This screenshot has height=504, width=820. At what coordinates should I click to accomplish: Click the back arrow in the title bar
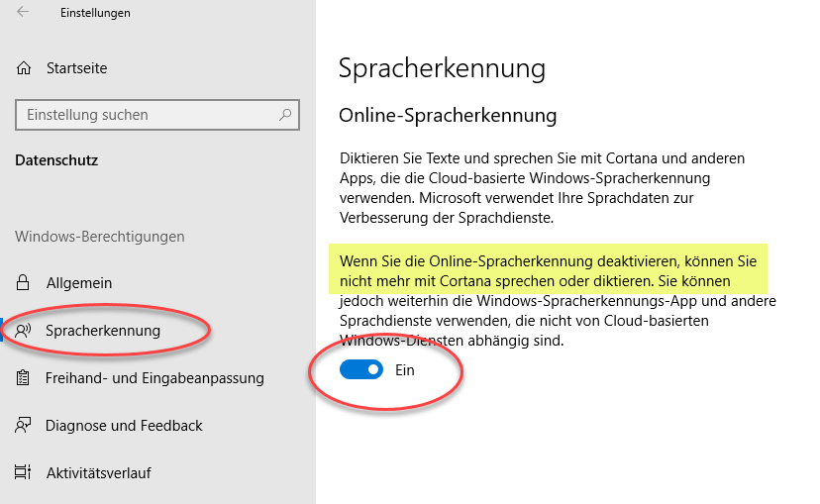tap(23, 13)
